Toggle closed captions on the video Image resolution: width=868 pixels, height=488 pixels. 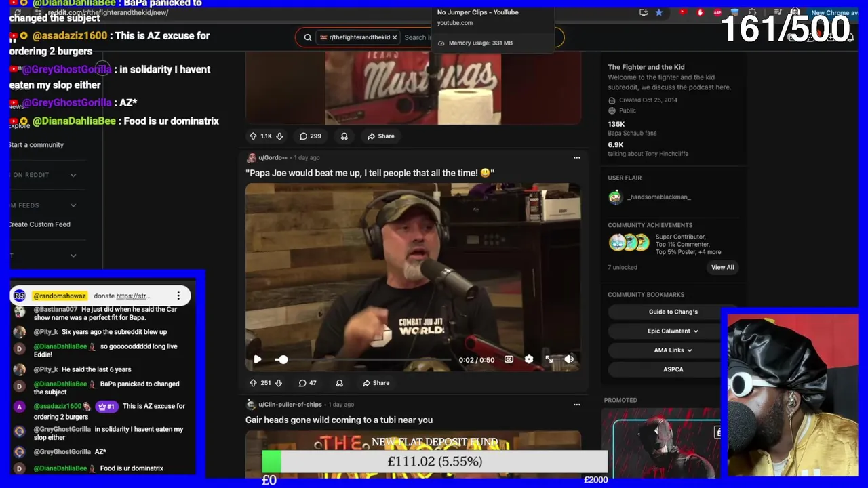click(509, 359)
